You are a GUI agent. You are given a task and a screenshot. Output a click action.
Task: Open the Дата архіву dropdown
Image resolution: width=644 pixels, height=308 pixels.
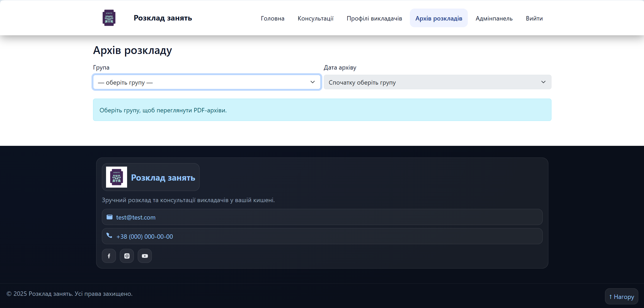[437, 82]
